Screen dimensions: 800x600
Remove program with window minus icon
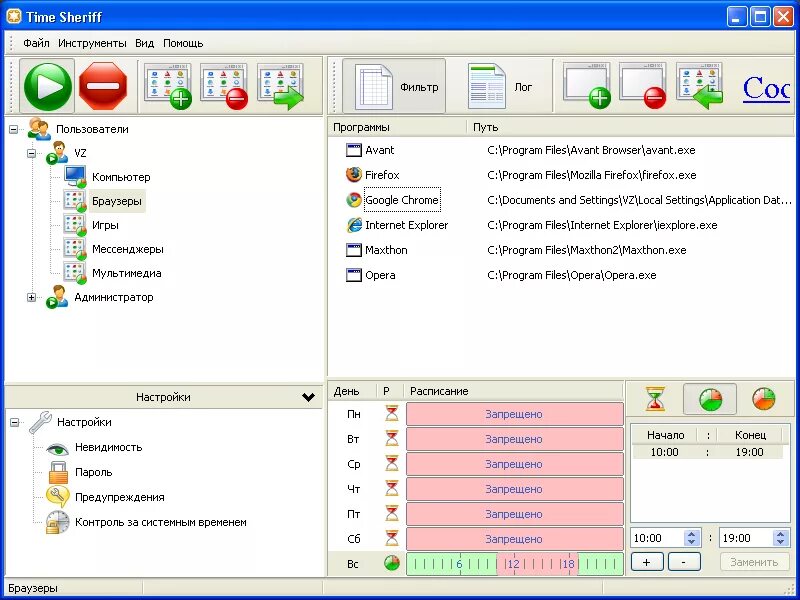643,86
